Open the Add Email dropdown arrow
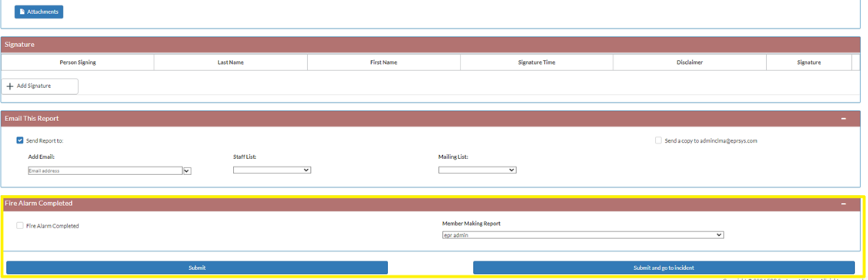868x280 pixels. tap(187, 171)
